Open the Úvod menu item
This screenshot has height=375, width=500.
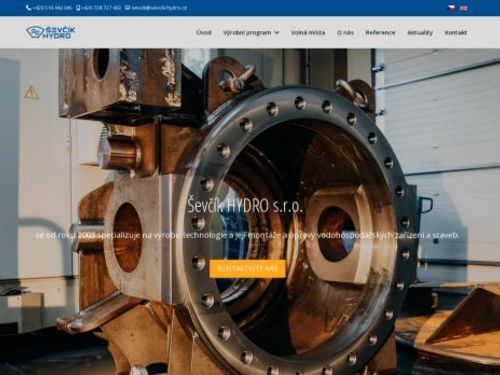pos(204,32)
